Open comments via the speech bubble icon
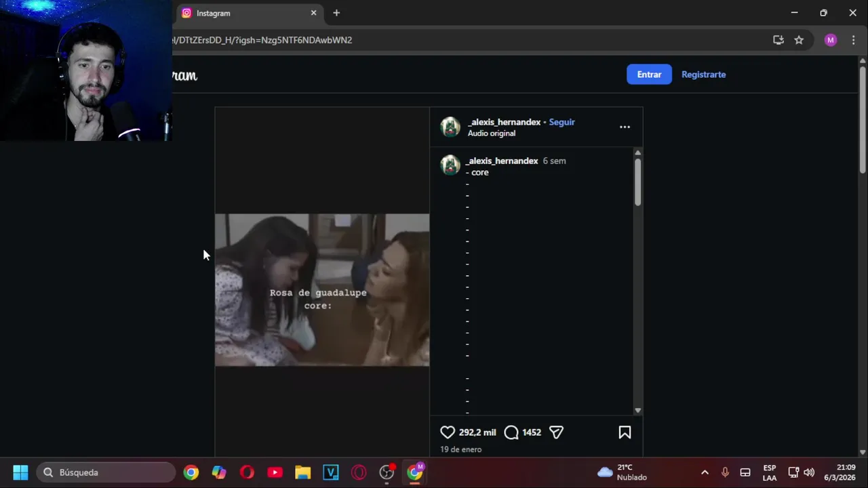 [511, 432]
